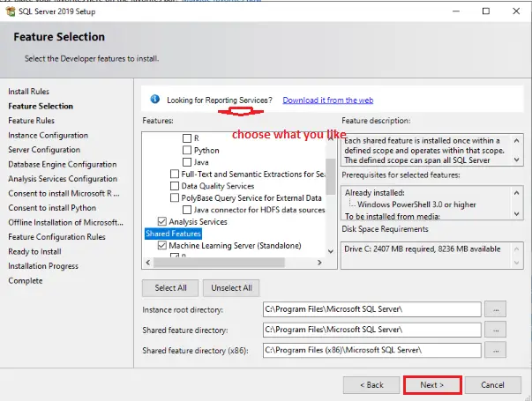Minimize the SQL Server Setup window
Screen dimensions: 532x401
click(x=456, y=11)
